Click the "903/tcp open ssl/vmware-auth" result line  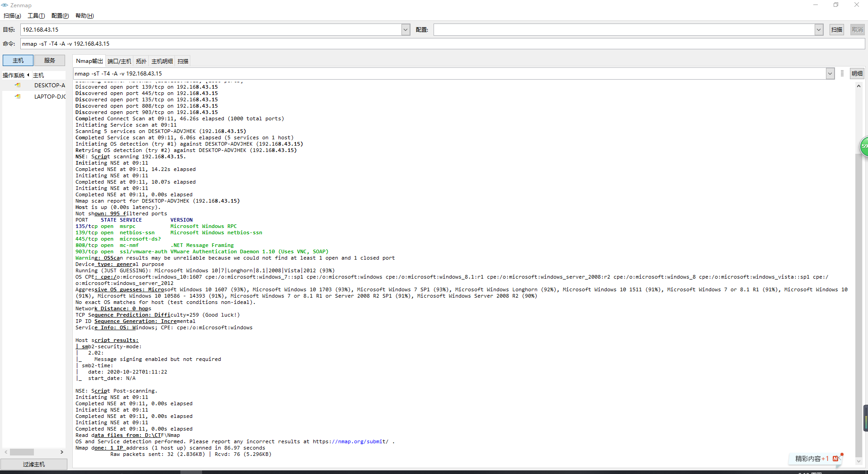(202, 251)
